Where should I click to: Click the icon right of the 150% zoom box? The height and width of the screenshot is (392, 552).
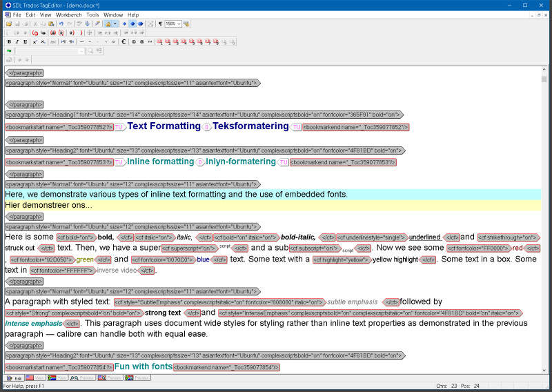pos(186,24)
